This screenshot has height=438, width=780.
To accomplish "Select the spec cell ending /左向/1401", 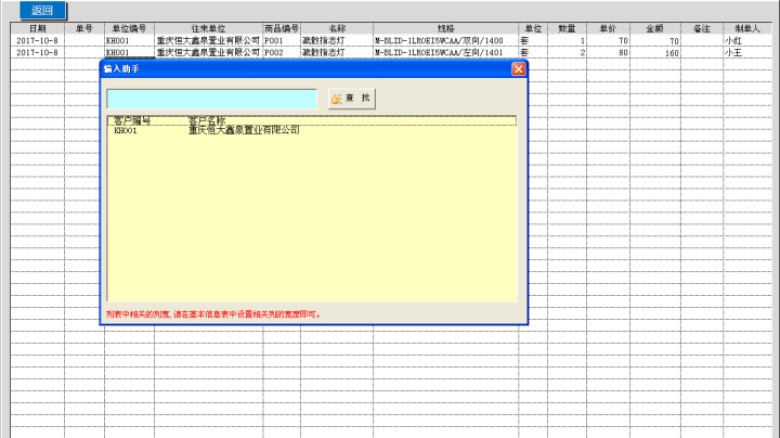I will (x=446, y=53).
